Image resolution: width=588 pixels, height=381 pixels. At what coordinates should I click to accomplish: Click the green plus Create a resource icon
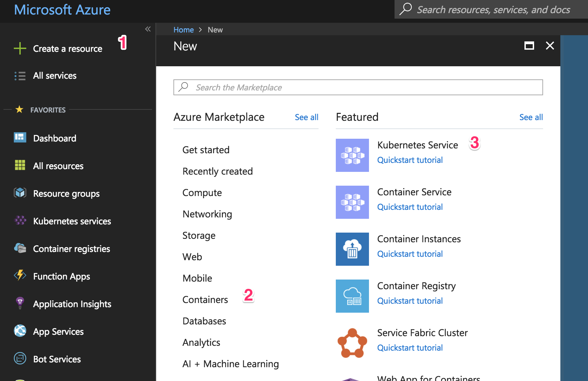(20, 48)
